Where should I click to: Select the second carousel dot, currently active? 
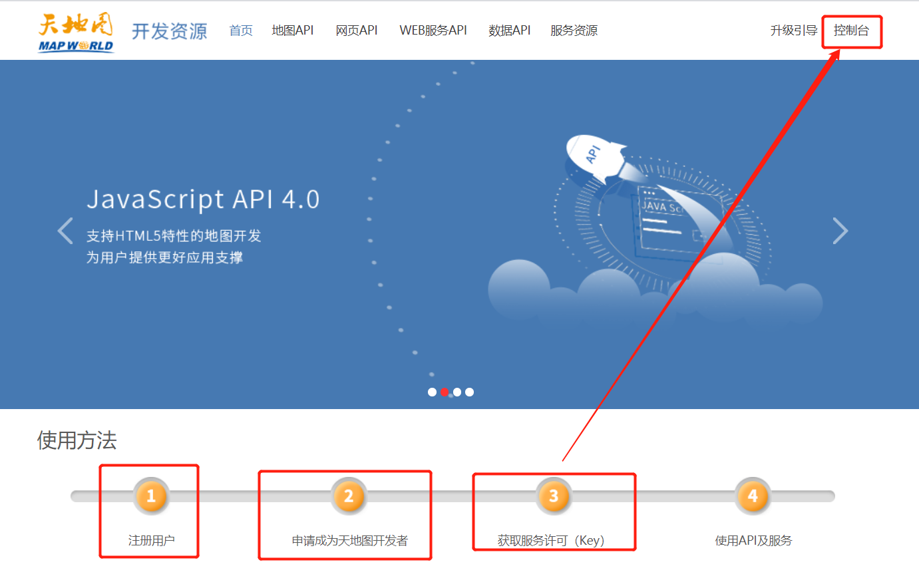444,392
